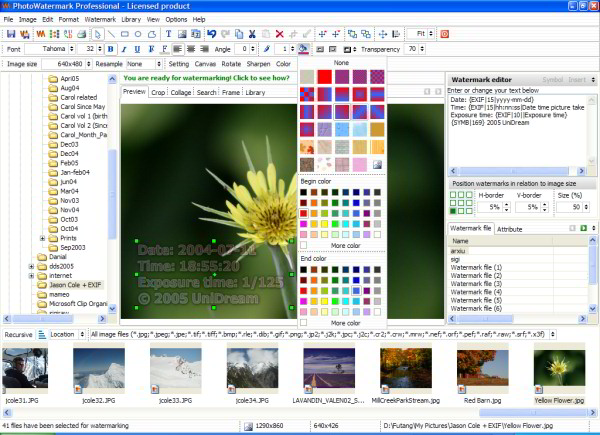Select the top-left watermark position box

pos(453,195)
